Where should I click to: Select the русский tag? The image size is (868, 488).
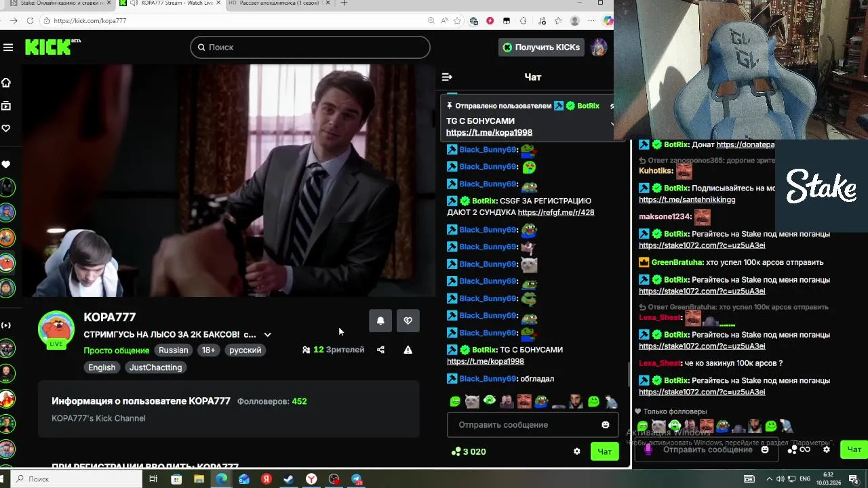pyautogui.click(x=245, y=350)
